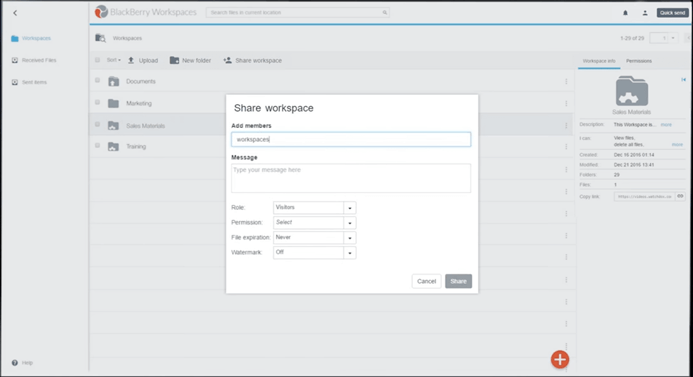Open the Watermark dropdown showing Off

[x=314, y=252]
